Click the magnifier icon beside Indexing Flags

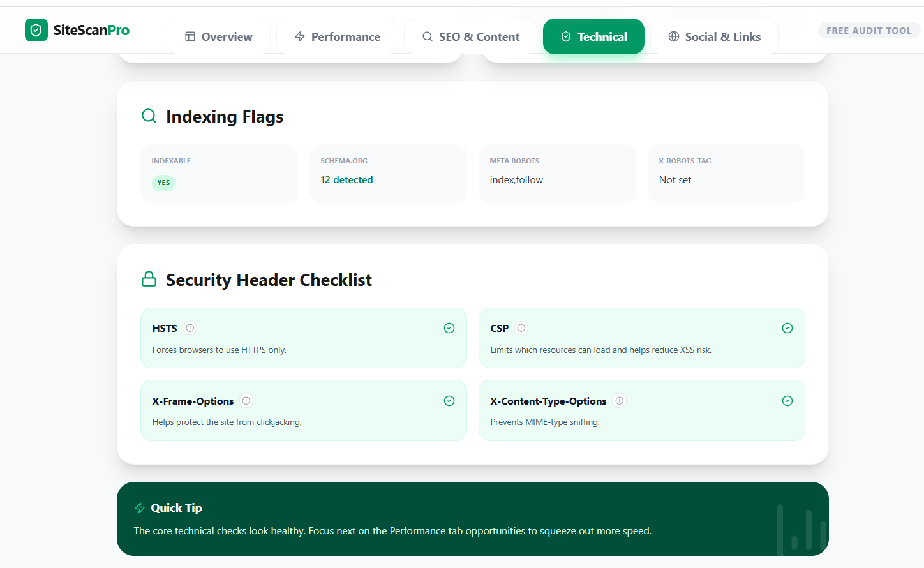pos(149,116)
